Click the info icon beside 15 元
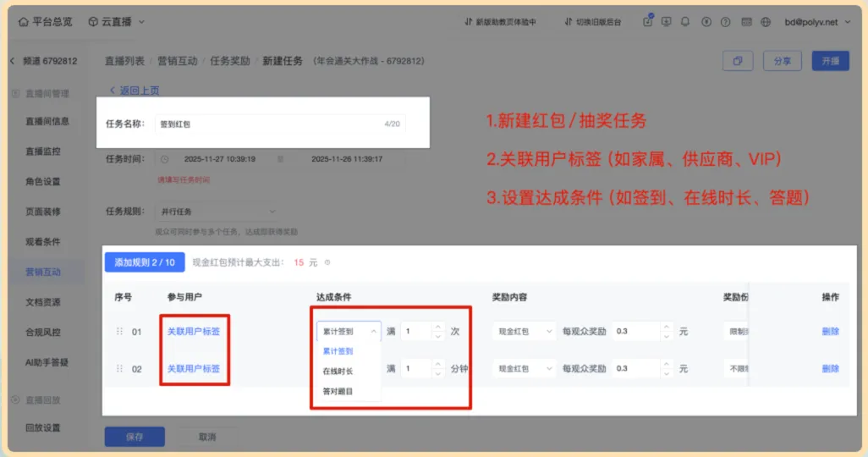The image size is (868, 457). [327, 263]
